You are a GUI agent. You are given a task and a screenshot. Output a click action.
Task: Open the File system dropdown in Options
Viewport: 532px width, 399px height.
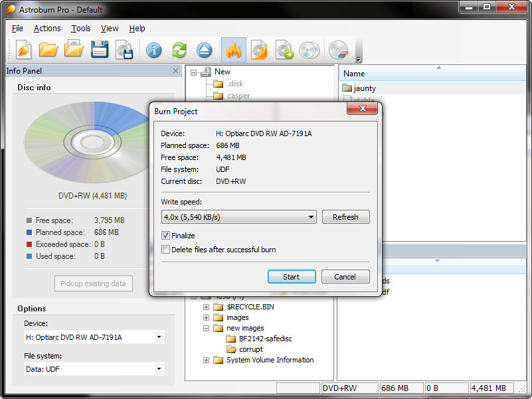pyautogui.click(x=158, y=369)
